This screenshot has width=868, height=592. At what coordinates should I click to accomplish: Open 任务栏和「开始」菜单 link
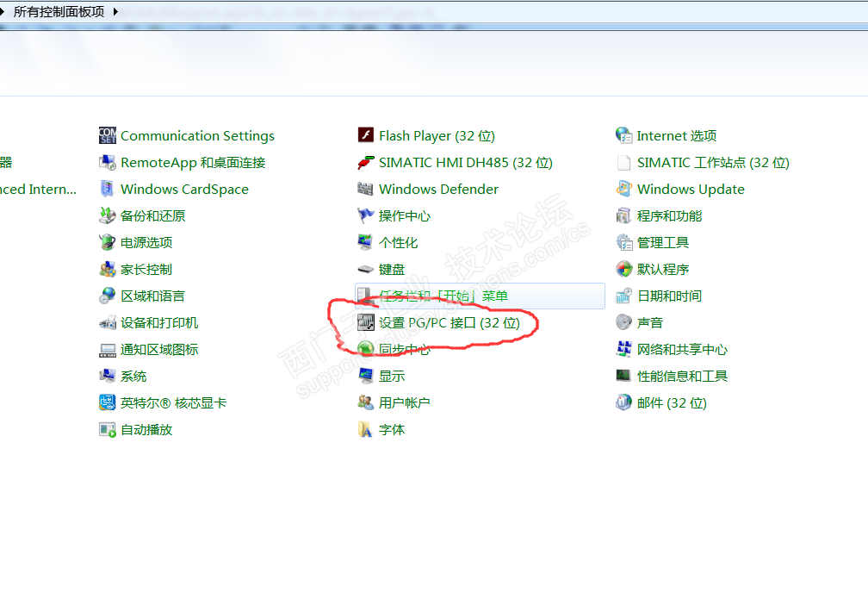click(x=443, y=296)
